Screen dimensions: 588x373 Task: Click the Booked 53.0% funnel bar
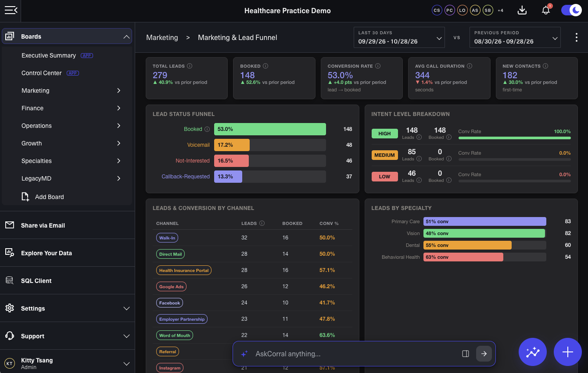(270, 129)
